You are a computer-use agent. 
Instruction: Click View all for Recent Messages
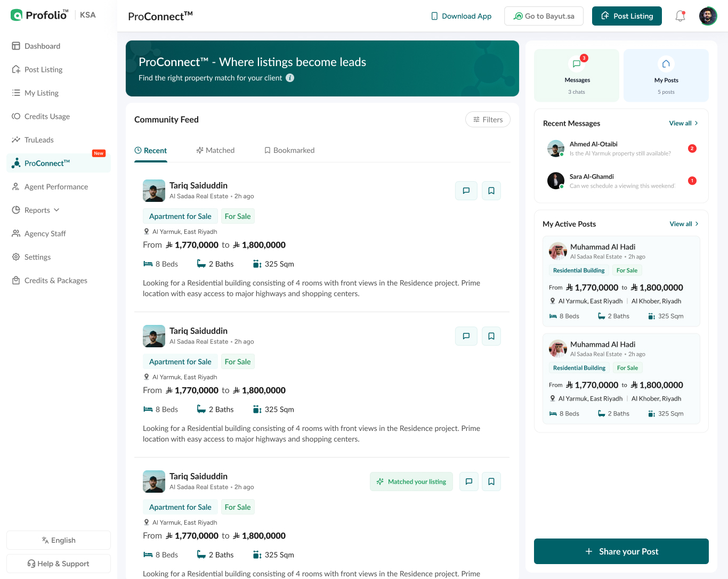pos(684,123)
